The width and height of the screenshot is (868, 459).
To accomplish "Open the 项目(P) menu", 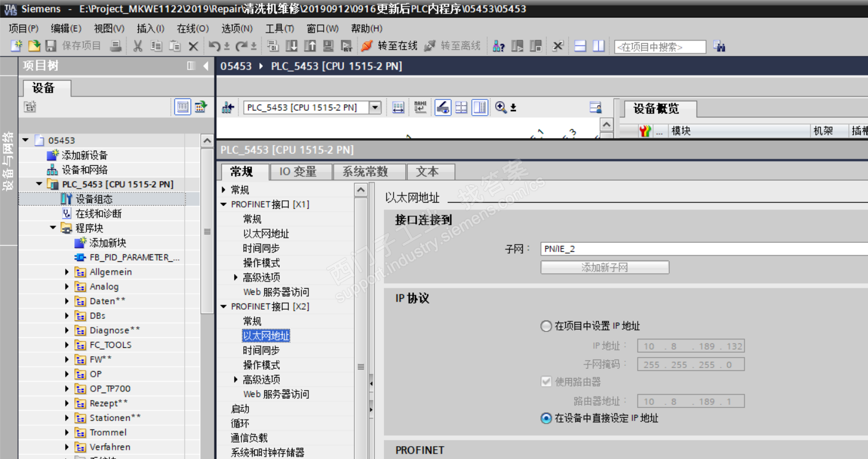I will pos(23,28).
